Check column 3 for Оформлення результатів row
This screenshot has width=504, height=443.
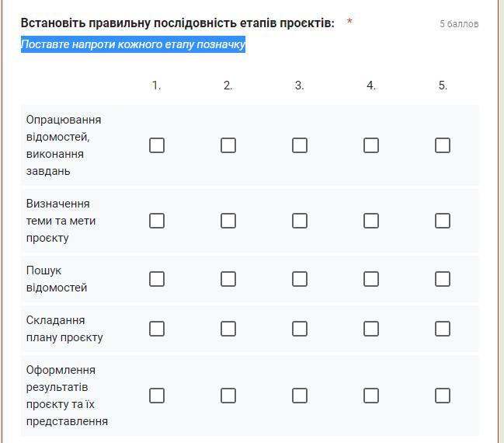300,396
